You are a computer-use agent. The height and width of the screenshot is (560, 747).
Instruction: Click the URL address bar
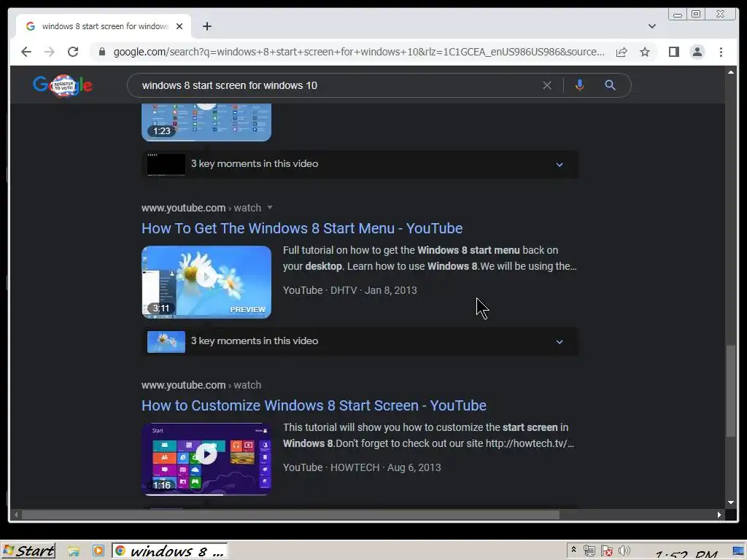pos(359,52)
